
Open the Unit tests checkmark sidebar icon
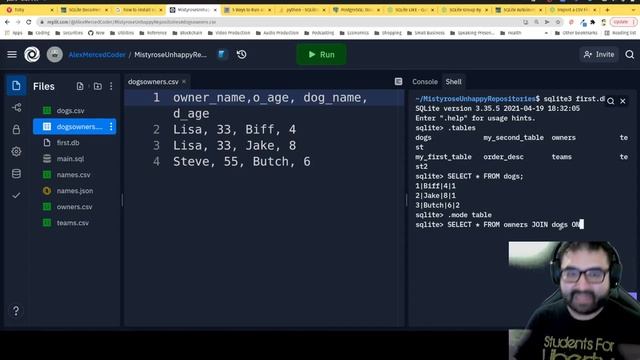pos(16,196)
